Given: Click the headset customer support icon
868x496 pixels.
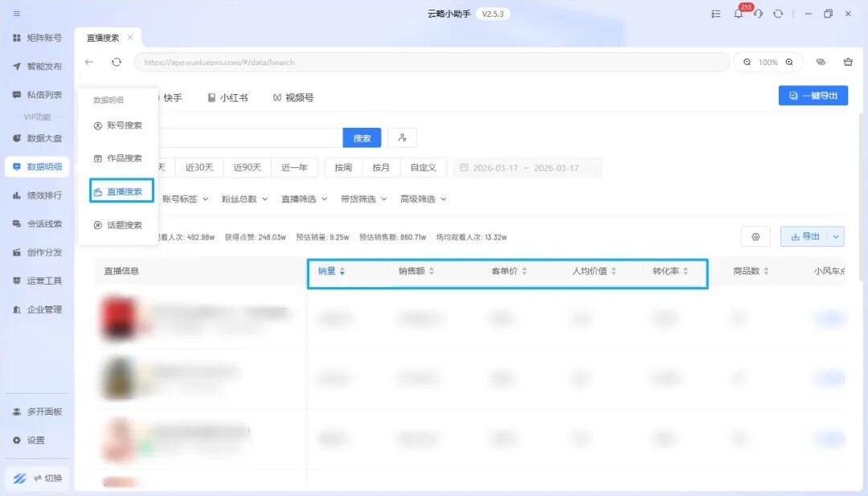Looking at the screenshot, I should (757, 14).
